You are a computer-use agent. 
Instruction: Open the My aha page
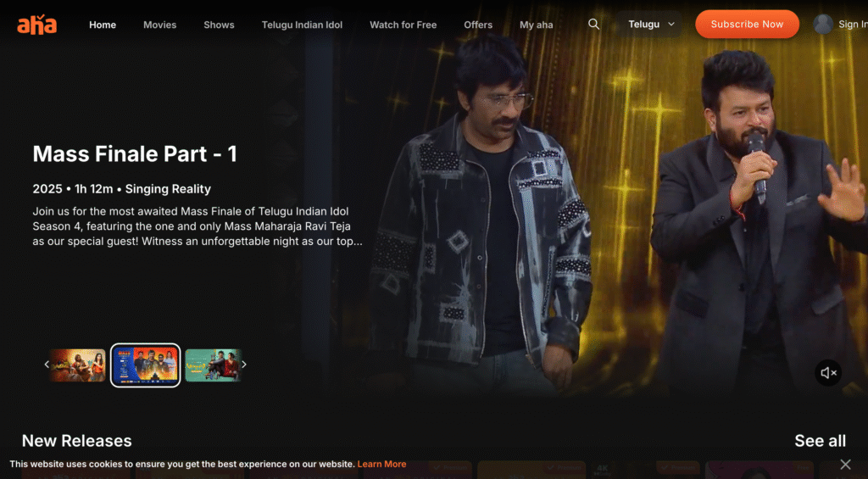536,25
